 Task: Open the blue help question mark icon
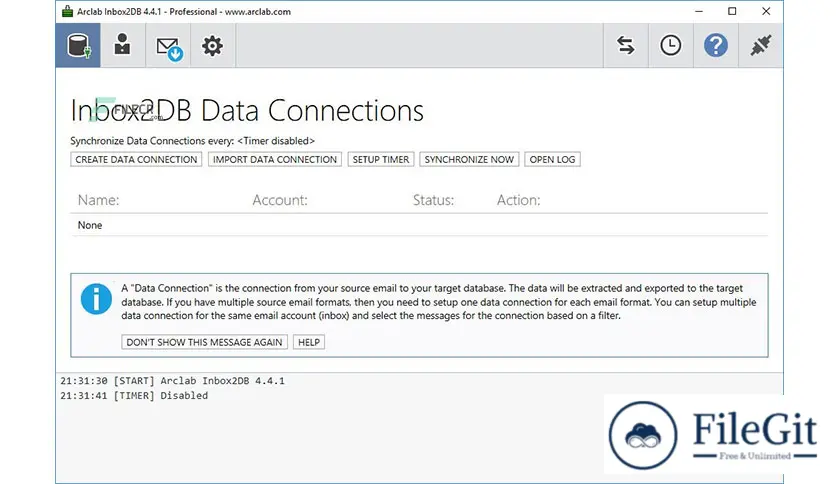click(716, 45)
